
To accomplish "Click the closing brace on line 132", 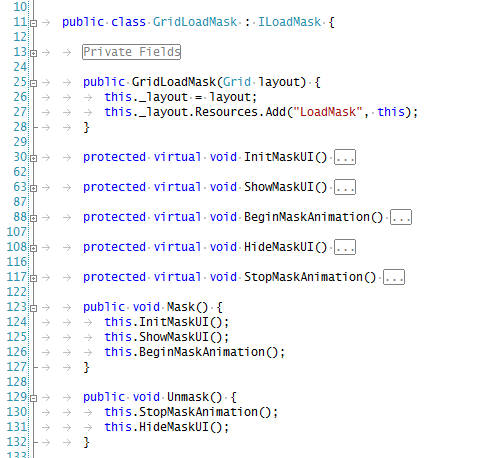I will (x=86, y=442).
